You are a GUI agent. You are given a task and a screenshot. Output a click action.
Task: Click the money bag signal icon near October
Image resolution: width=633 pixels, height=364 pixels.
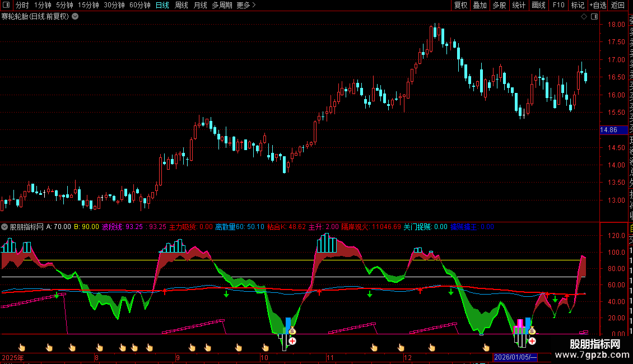(x=292, y=330)
